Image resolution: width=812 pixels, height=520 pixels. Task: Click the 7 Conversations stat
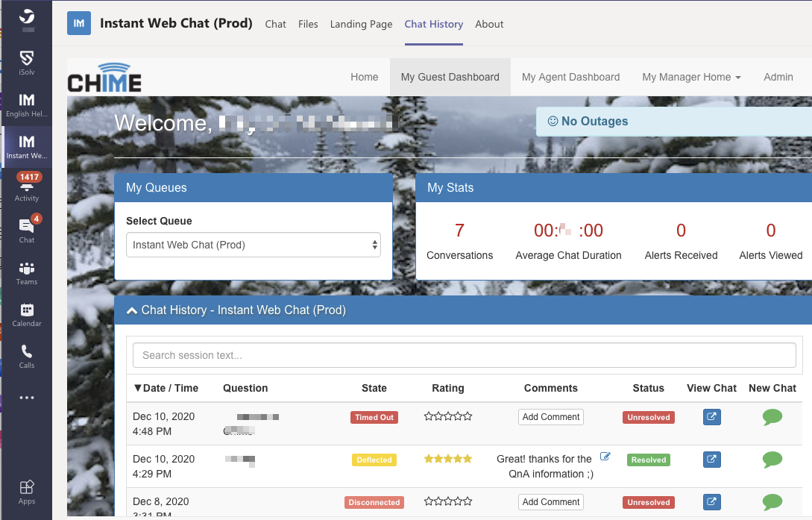[459, 242]
